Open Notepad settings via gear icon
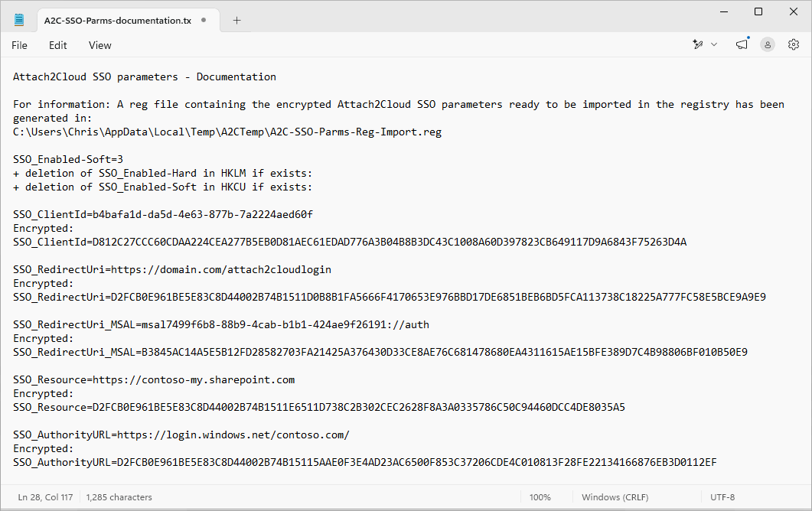Viewport: 812px width, 511px height. click(794, 44)
